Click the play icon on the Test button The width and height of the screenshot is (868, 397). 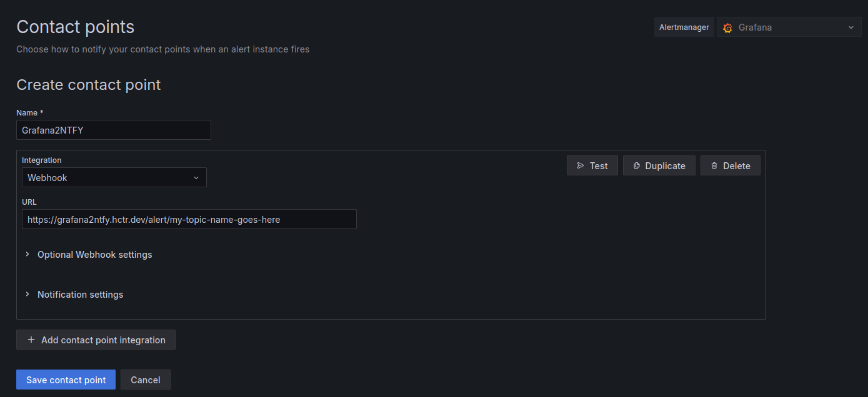(x=580, y=165)
